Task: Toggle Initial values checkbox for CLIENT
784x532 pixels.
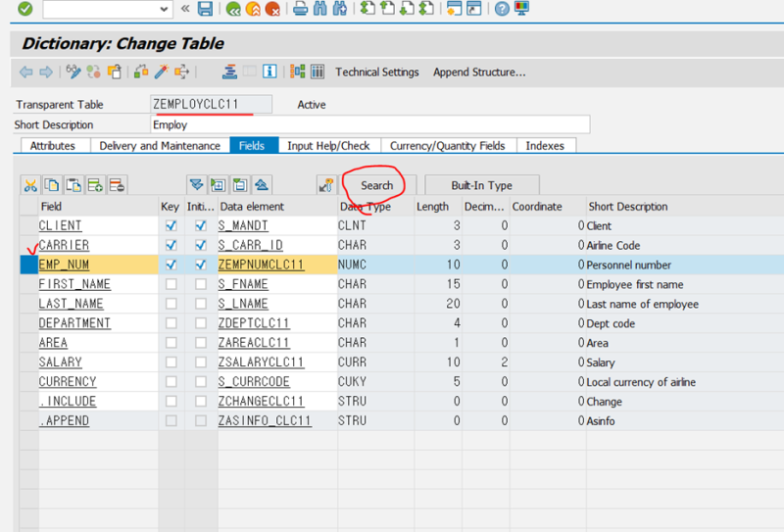Action: (201, 225)
